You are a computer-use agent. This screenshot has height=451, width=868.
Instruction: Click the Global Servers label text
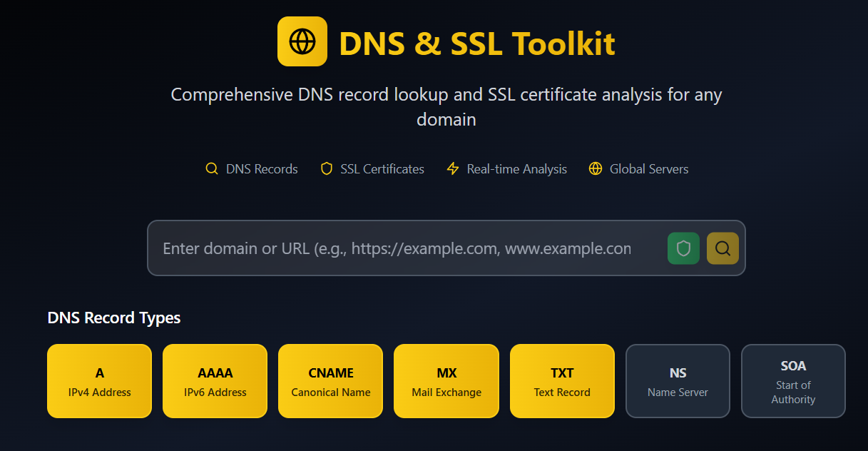point(649,169)
